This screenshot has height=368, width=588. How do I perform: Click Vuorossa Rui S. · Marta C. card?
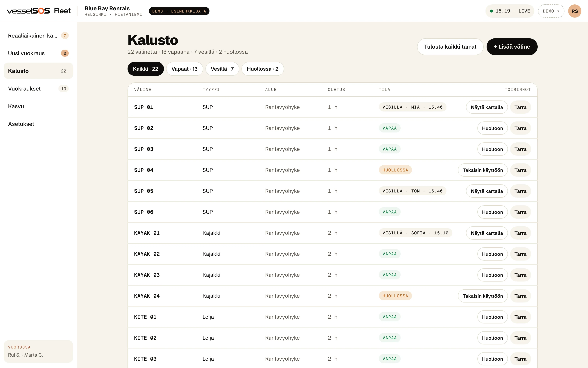click(x=38, y=351)
